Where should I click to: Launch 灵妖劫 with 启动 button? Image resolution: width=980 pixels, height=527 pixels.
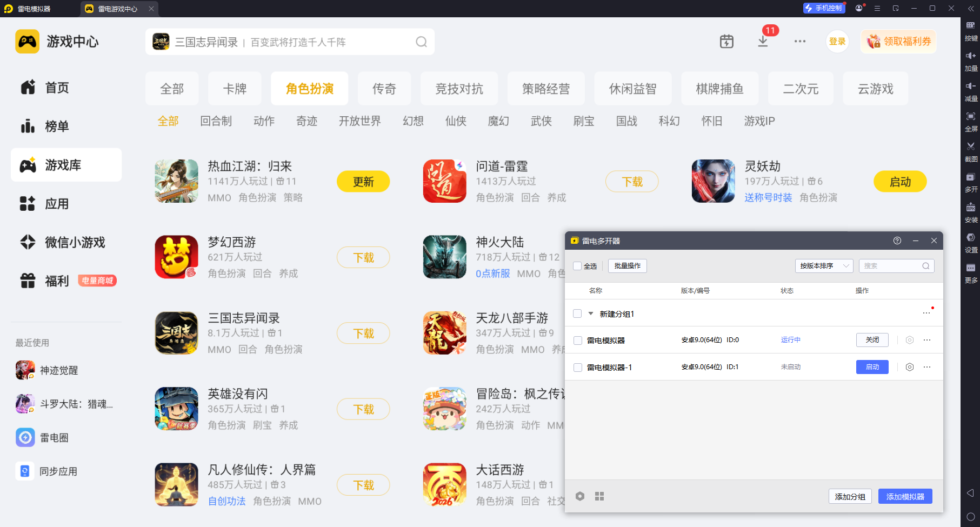click(x=900, y=182)
